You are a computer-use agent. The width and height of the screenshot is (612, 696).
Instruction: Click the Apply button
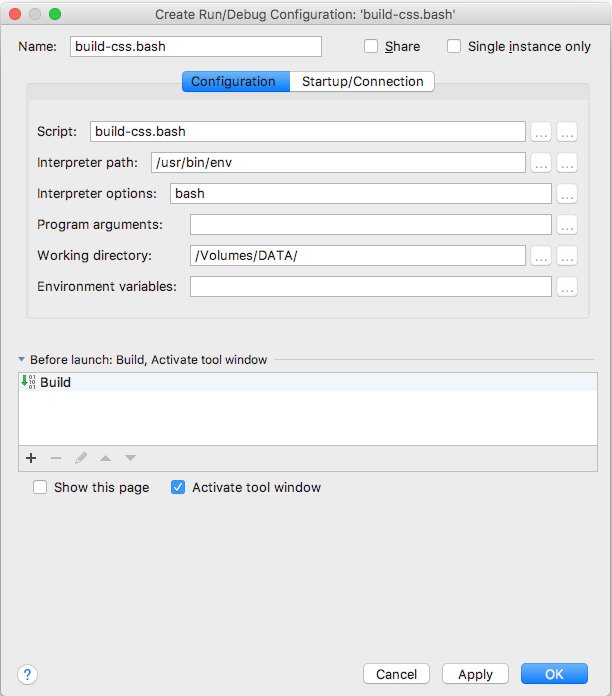point(475,674)
